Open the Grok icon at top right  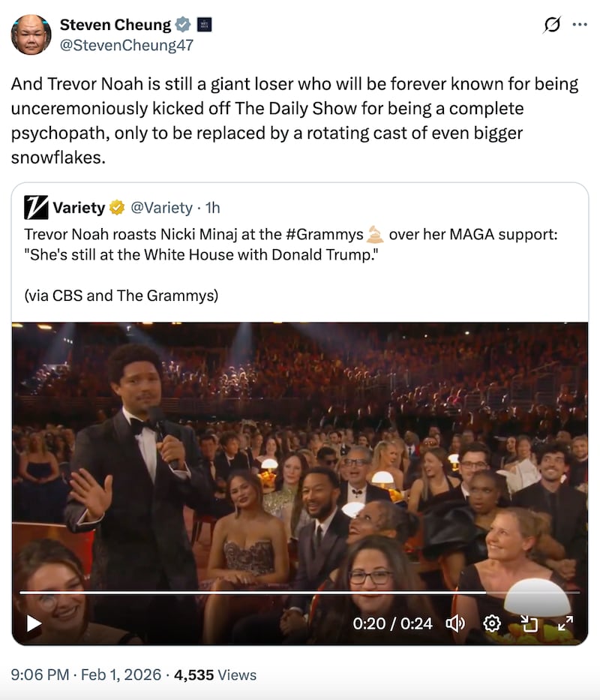[x=552, y=25]
